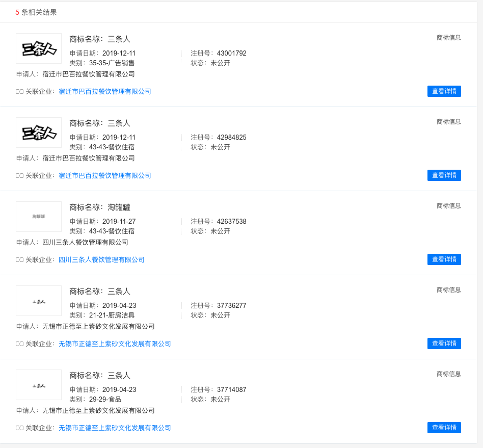This screenshot has height=448, width=483.
Task: Click link icon beside 关联企业 in 淘罐罐 result
Action: click(x=20, y=260)
